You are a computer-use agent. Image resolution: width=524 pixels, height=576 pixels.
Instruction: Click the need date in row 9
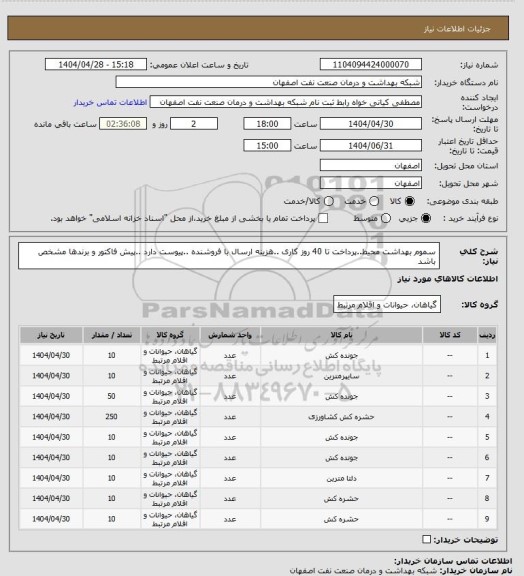pyautogui.click(x=51, y=519)
